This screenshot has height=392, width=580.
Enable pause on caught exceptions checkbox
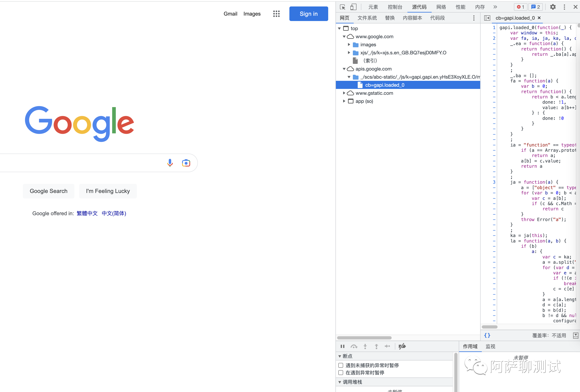[341, 373]
